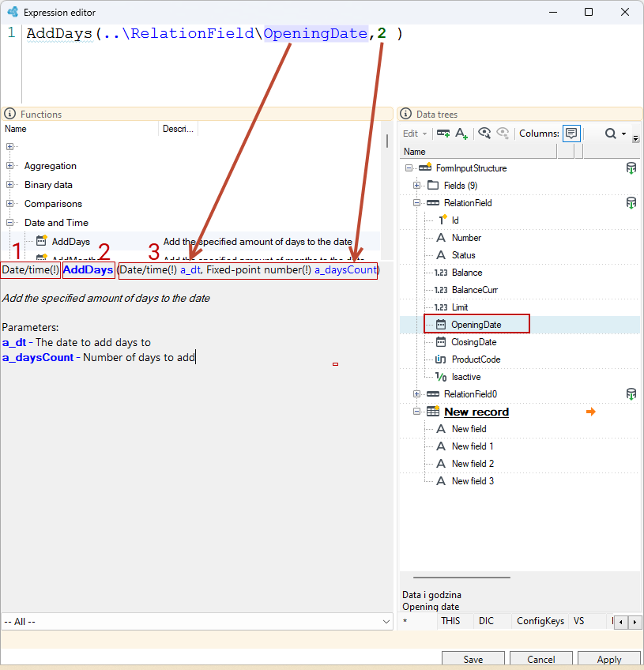Screen dimensions: 644x670
Task: Click the database icon on RelationField row
Action: (x=631, y=202)
